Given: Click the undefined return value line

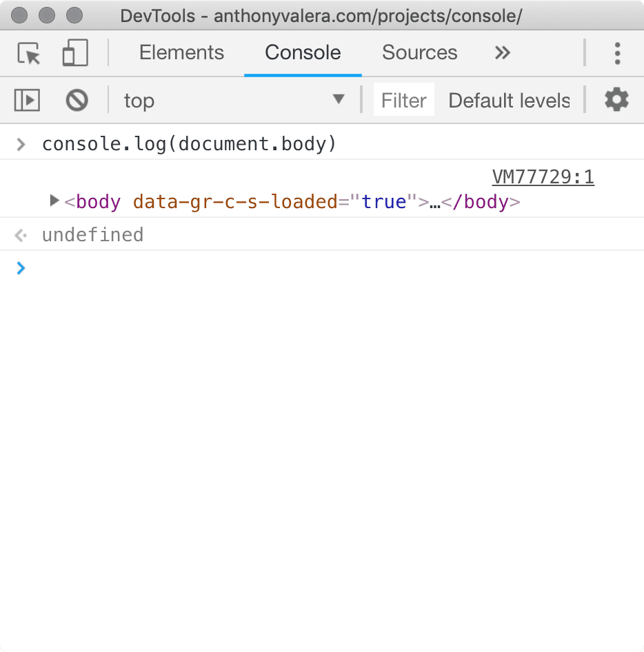Looking at the screenshot, I should (x=92, y=235).
